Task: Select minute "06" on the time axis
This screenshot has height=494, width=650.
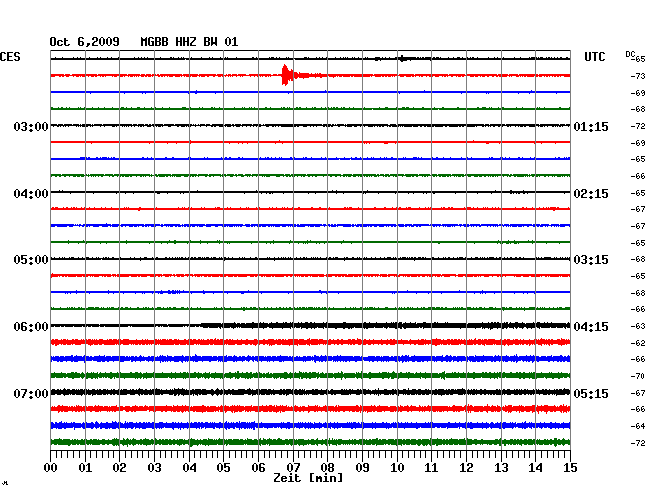Action: pyautogui.click(x=258, y=468)
